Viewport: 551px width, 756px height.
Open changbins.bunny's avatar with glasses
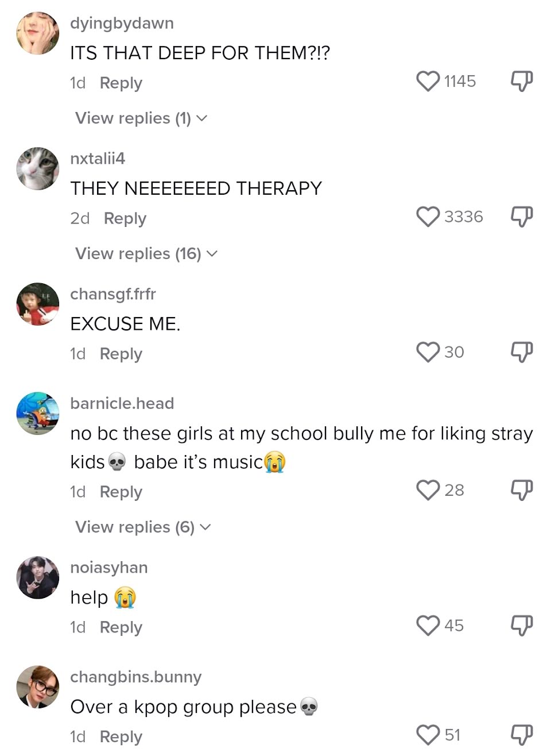click(38, 686)
